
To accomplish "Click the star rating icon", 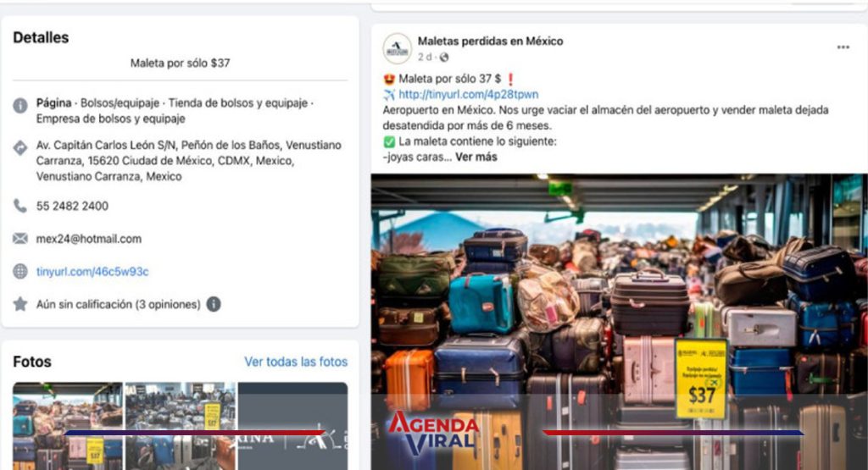I will coord(20,304).
